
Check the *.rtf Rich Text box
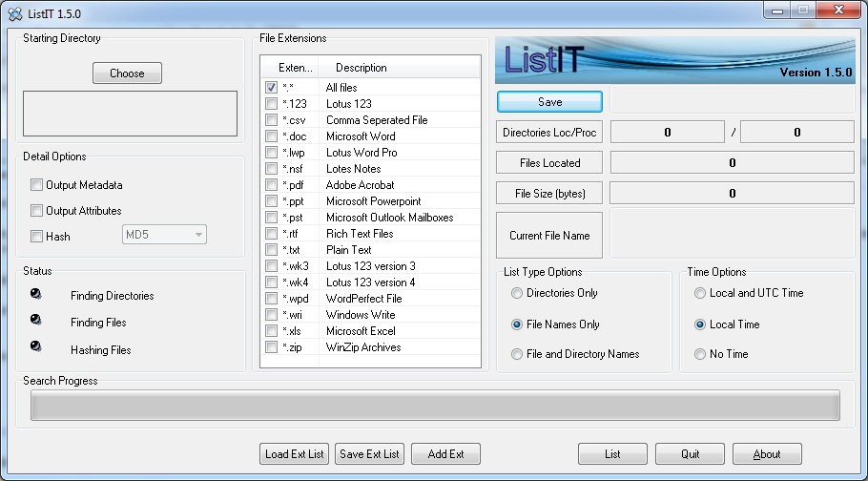[271, 233]
